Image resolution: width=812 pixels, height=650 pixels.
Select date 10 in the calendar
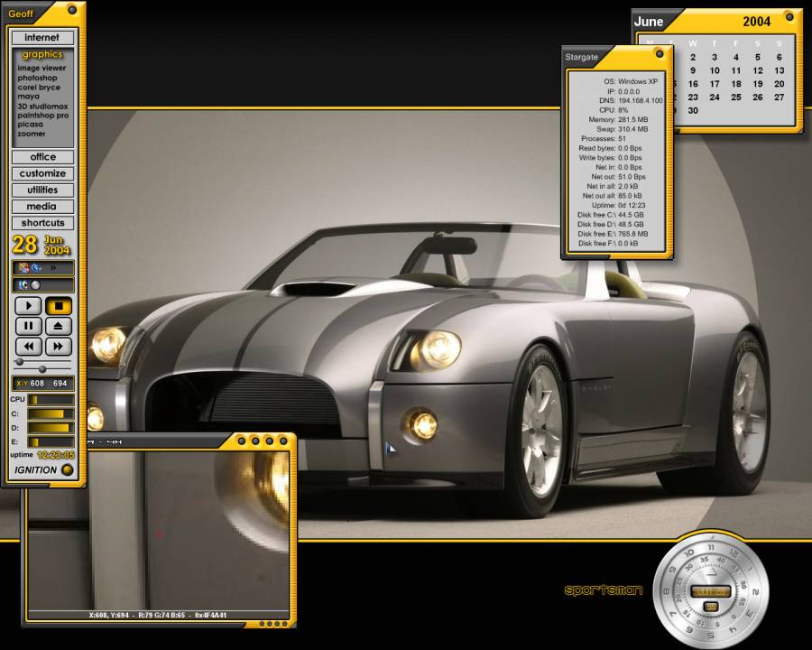point(715,70)
